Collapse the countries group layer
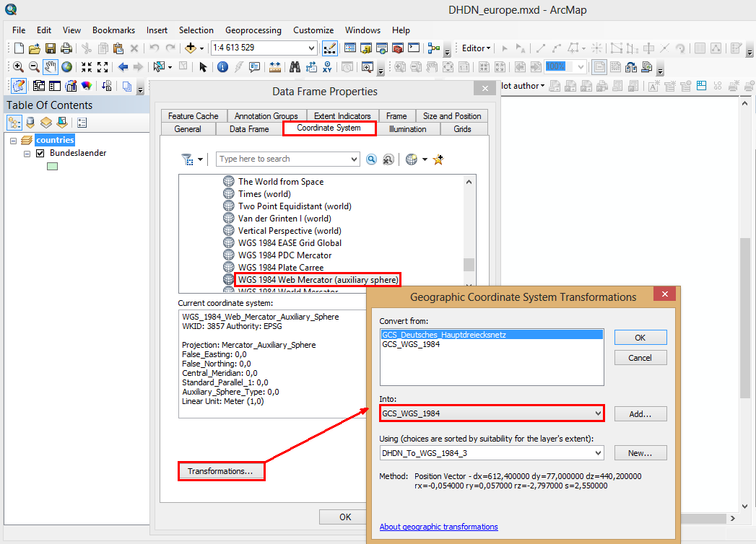 point(12,139)
